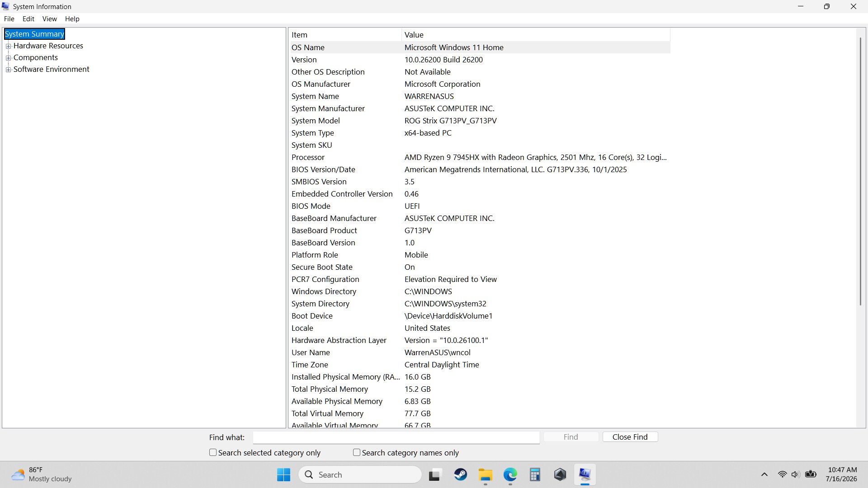Select the SMBIOS Version row
This screenshot has width=868, height=488.
tap(480, 182)
